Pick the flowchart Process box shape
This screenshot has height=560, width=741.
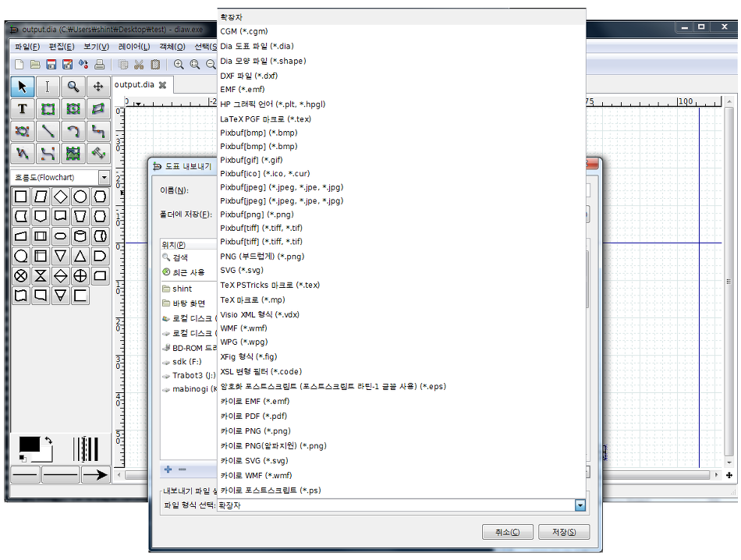[x=21, y=197]
